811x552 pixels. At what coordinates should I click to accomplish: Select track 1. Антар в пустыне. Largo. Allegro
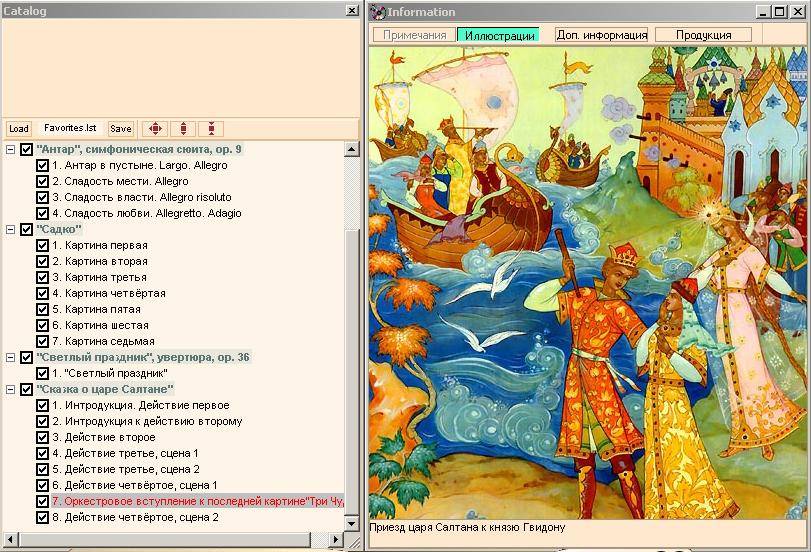tap(140, 166)
